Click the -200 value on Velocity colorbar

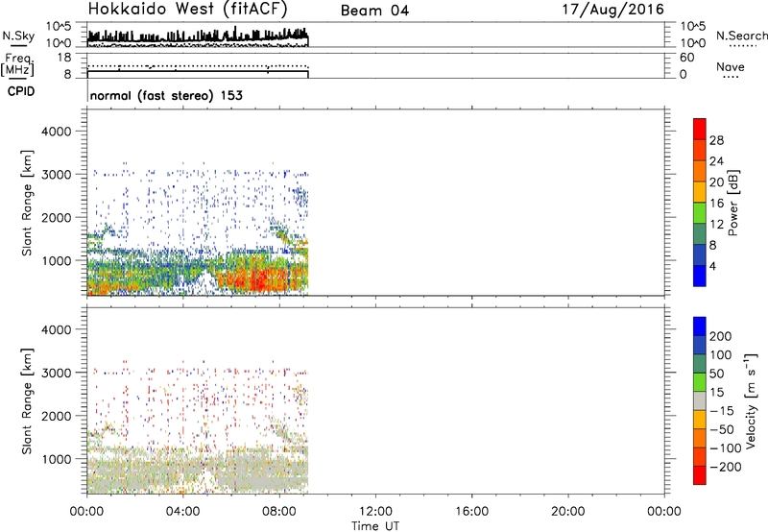(726, 467)
